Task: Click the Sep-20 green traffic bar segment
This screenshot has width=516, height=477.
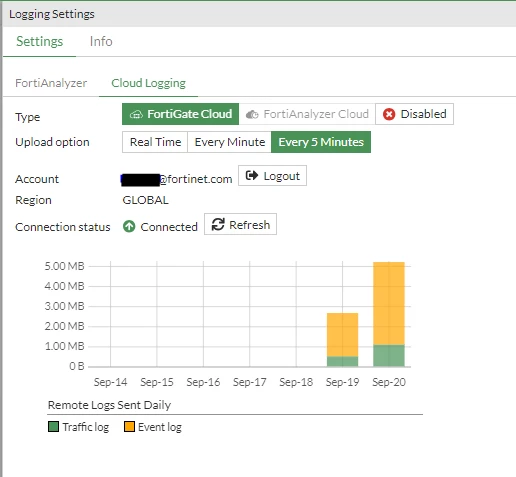Action: coord(389,356)
